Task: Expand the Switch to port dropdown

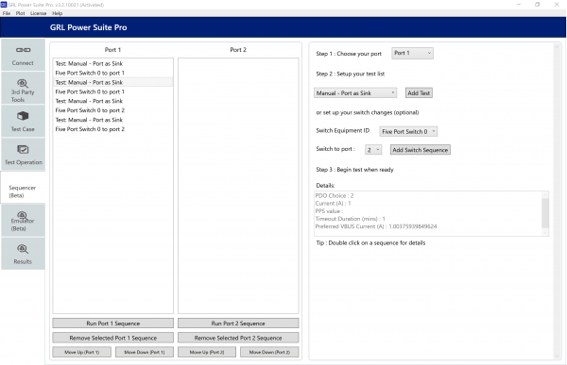Action: click(373, 150)
